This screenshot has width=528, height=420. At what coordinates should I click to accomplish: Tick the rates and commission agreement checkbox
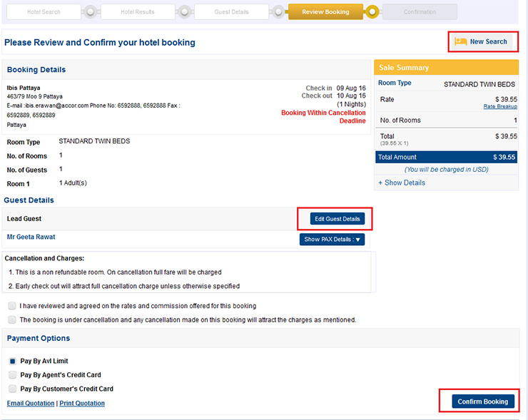(x=12, y=306)
